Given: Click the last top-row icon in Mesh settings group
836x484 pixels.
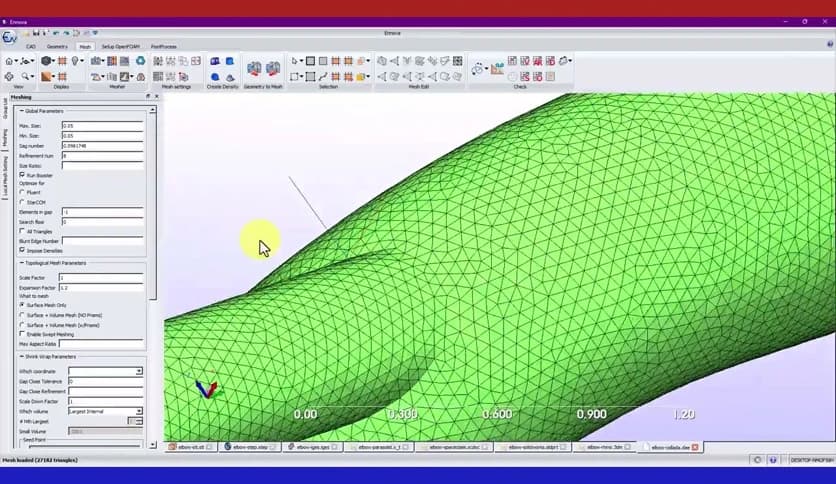Looking at the screenshot, I should coord(196,61).
